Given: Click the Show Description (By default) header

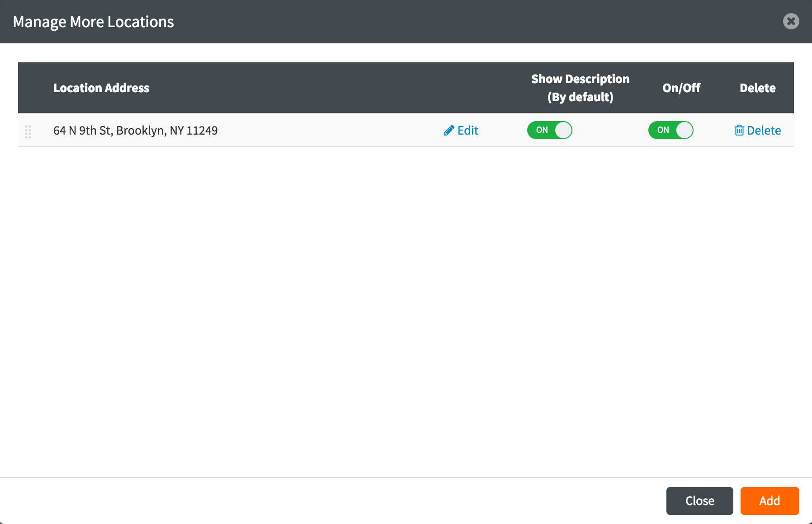Looking at the screenshot, I should point(580,88).
